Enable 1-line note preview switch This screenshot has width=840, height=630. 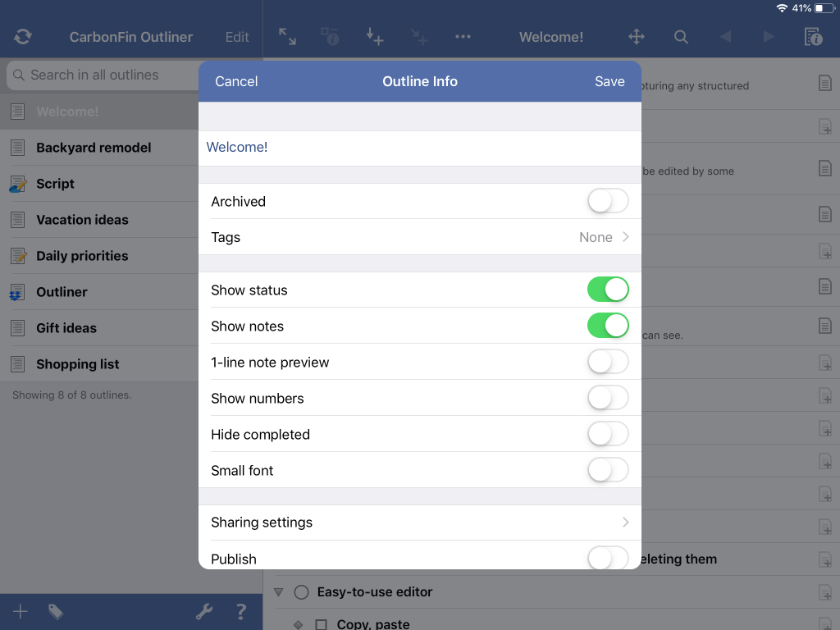point(608,362)
